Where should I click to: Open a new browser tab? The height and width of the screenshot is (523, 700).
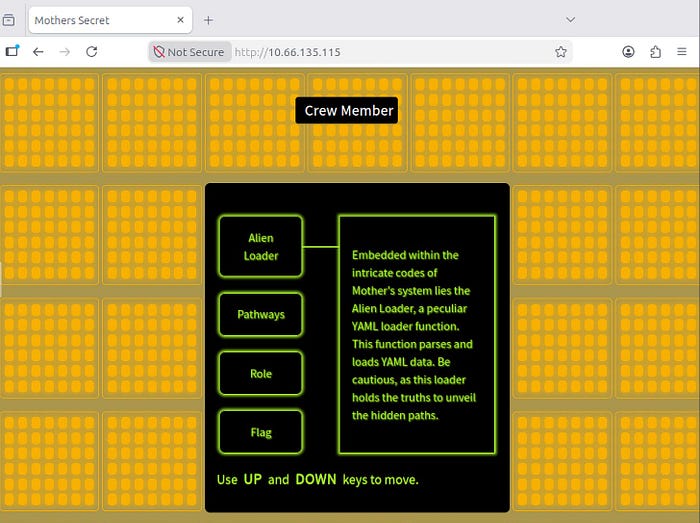point(208,20)
